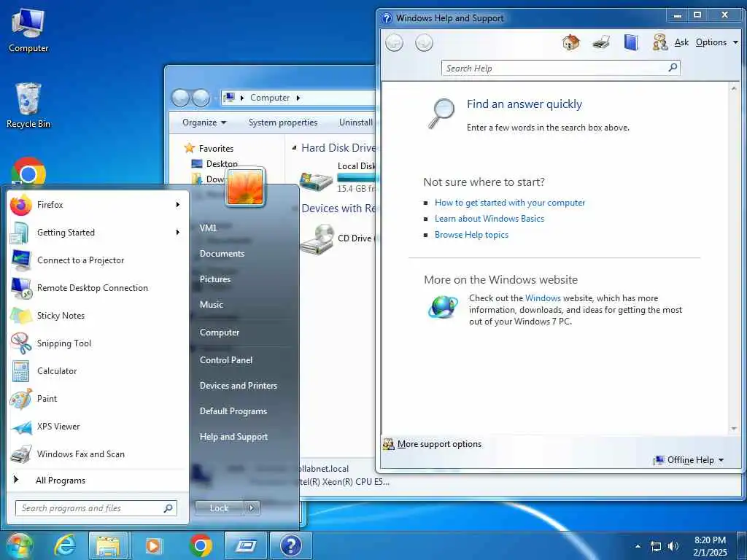This screenshot has height=560, width=747.
Task: Click the network tray icon
Action: point(656,546)
